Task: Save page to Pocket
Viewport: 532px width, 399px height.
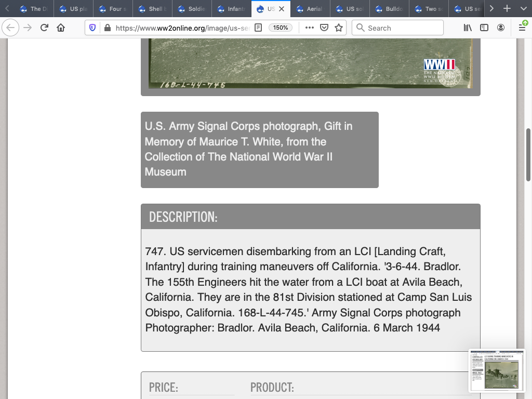Action: pos(324,28)
